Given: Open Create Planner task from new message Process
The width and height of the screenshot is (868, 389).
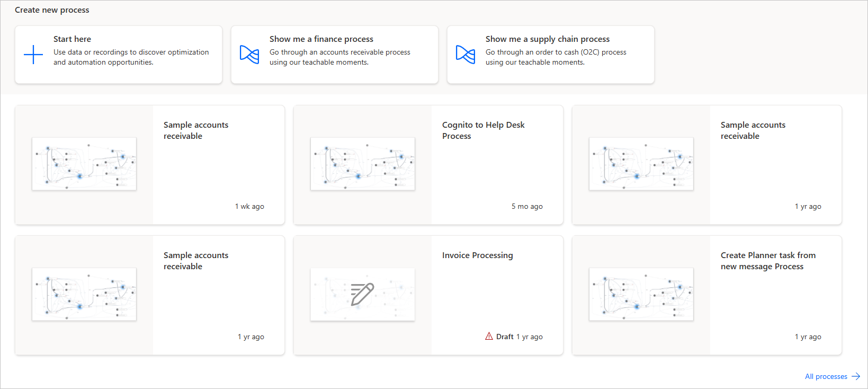Looking at the screenshot, I should point(767,261).
